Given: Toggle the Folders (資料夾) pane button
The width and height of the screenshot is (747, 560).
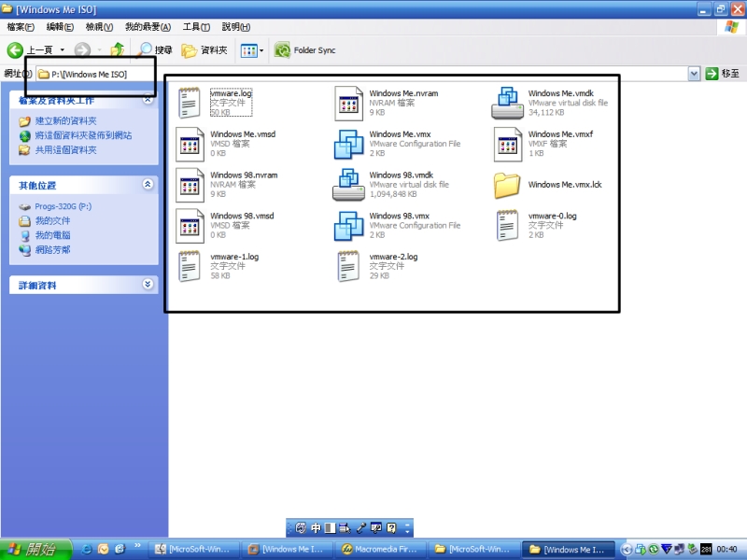Looking at the screenshot, I should coord(204,50).
